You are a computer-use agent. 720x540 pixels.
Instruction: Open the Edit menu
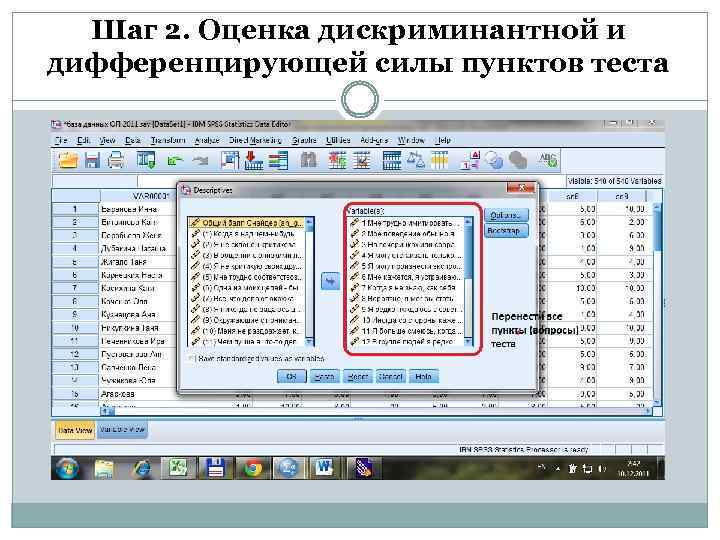tap(84, 141)
